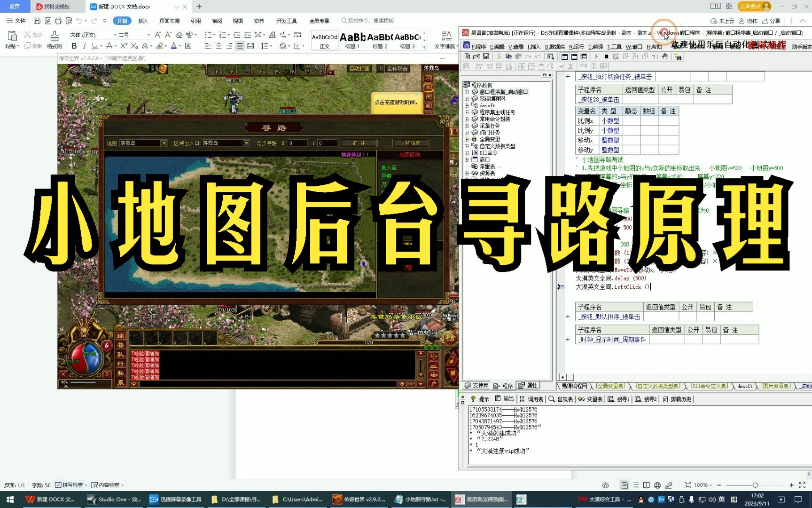The height and width of the screenshot is (508, 812).
Task: Open the R.运行 menu in 易语言
Action: (x=577, y=47)
